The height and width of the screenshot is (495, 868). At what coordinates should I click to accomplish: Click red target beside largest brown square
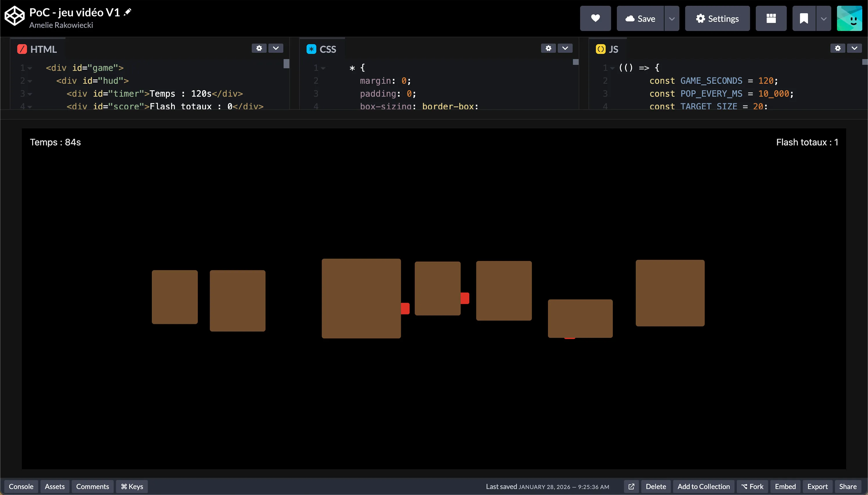pyautogui.click(x=405, y=308)
